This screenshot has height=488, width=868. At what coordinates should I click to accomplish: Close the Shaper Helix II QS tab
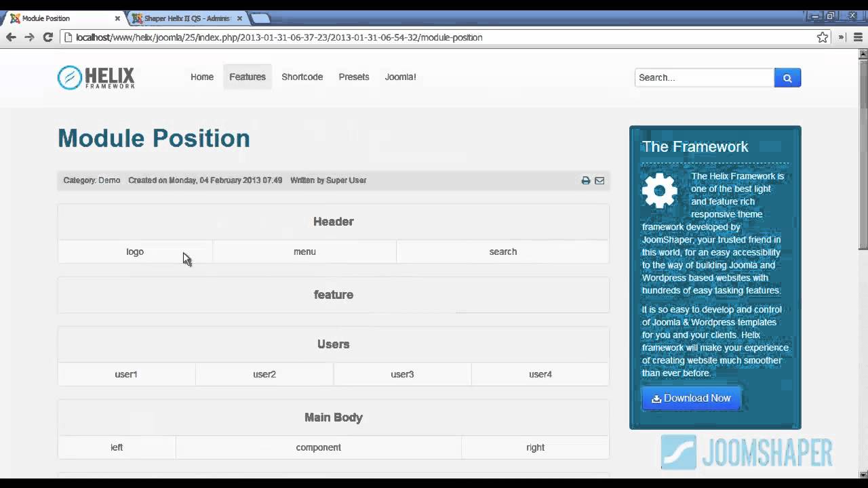[239, 18]
